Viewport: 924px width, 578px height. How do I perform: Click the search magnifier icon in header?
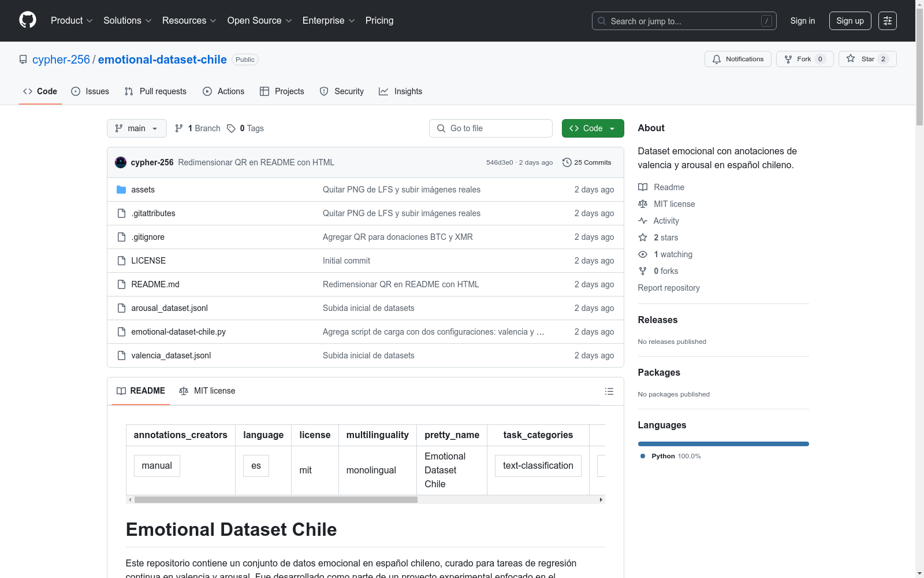pyautogui.click(x=602, y=21)
